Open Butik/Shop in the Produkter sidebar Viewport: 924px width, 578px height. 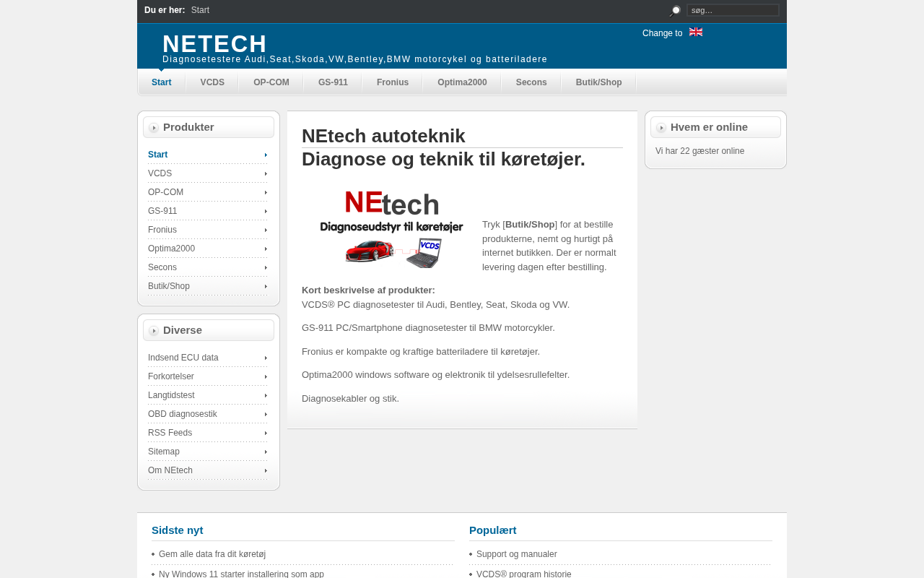[208, 286]
